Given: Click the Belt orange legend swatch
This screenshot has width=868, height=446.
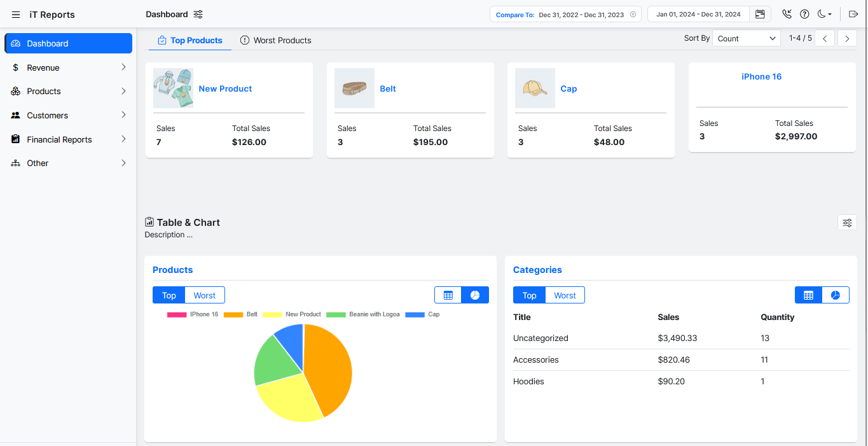Looking at the screenshot, I should 233,314.
